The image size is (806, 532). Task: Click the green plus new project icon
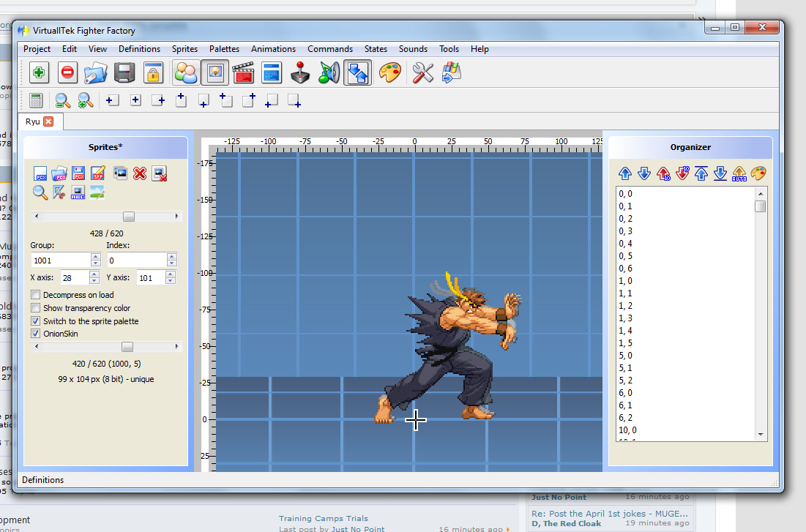coord(39,72)
